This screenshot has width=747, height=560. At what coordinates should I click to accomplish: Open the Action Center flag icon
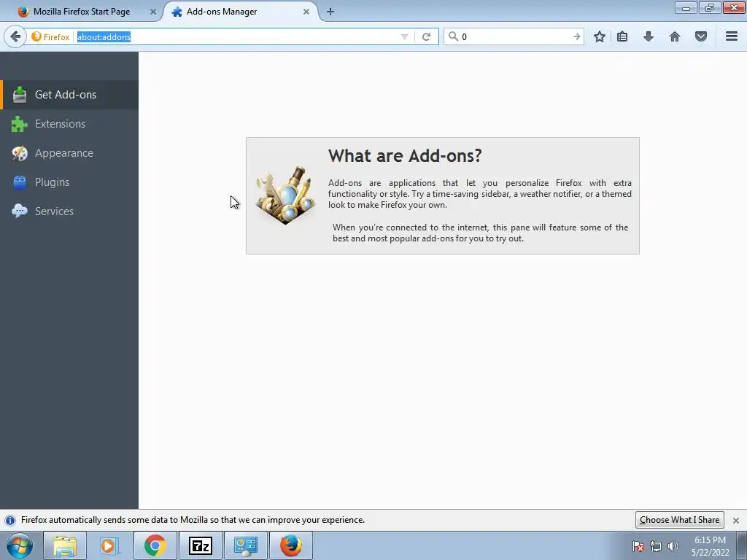tap(638, 546)
